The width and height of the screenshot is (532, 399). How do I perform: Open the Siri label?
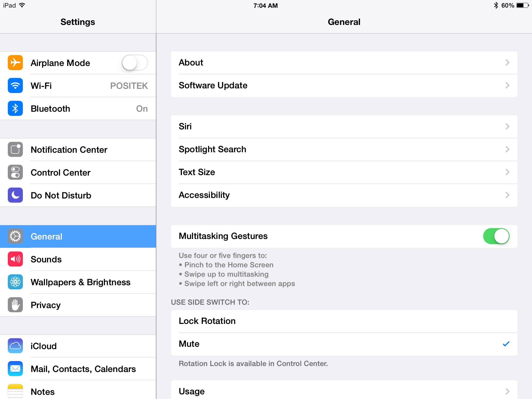[185, 127]
